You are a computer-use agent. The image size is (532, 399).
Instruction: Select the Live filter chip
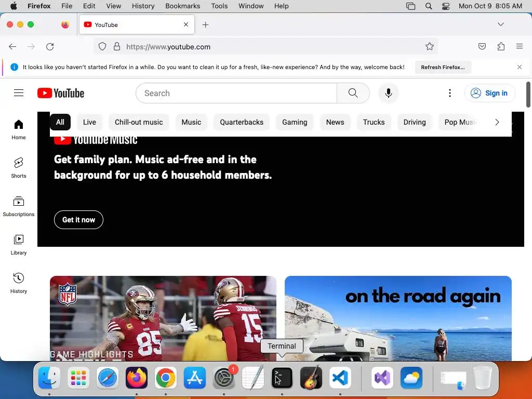(89, 122)
